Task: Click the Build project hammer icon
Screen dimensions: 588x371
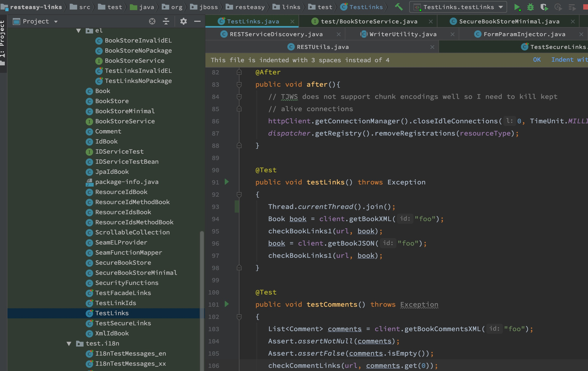Action: 399,7
